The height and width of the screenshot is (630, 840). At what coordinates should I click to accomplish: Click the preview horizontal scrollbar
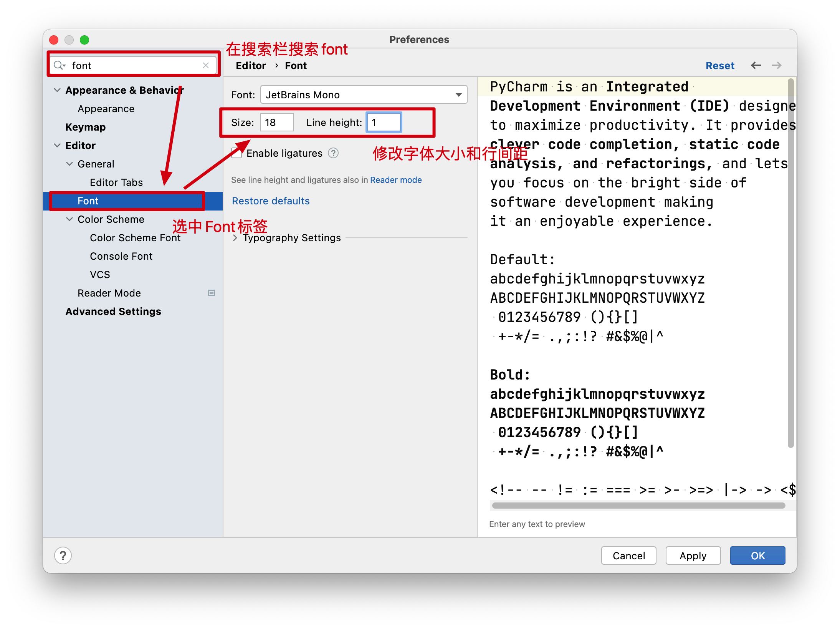click(638, 506)
